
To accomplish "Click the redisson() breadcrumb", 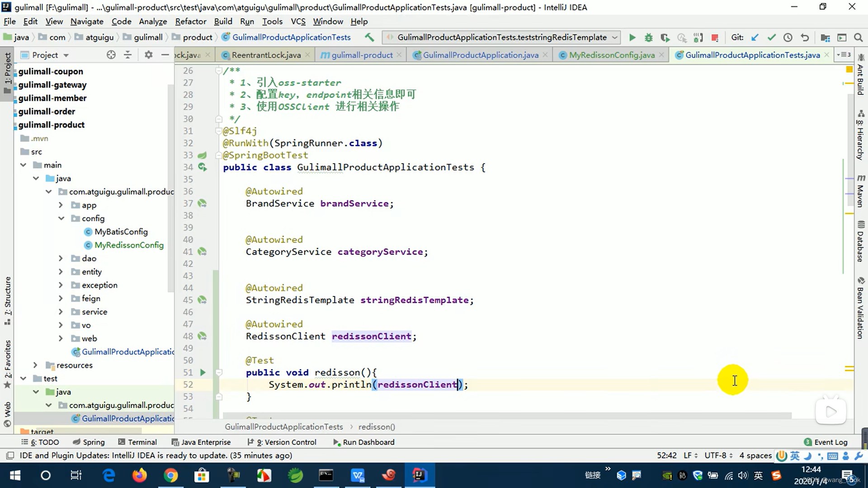I will click(377, 427).
